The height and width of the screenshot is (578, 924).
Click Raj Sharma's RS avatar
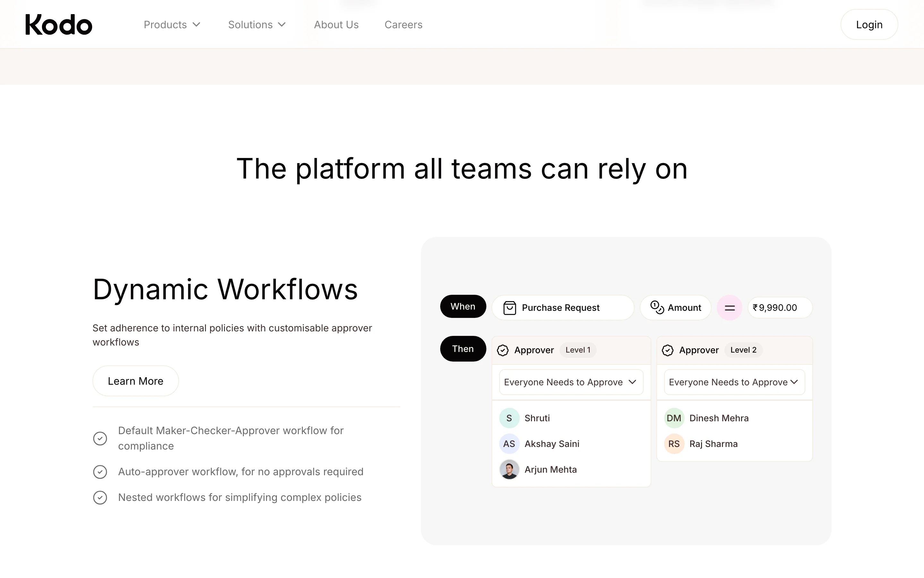pos(674,444)
